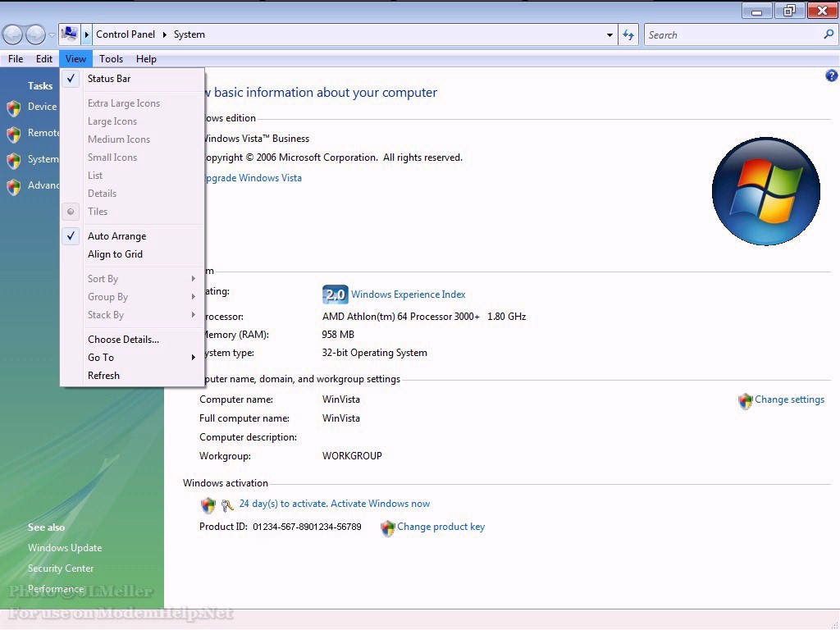This screenshot has width=840, height=630.
Task: Click the shield icon next to Device
Action: [14, 107]
